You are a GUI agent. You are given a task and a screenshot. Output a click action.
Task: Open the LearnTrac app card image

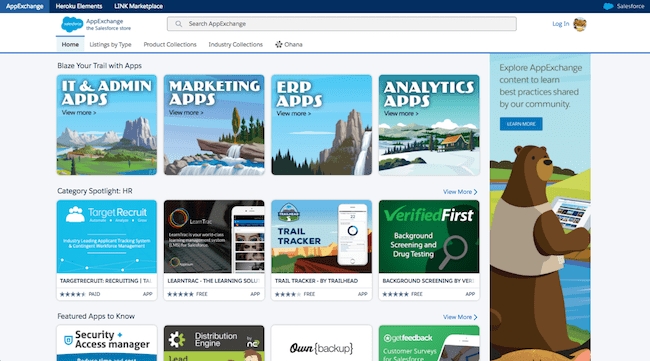point(214,237)
